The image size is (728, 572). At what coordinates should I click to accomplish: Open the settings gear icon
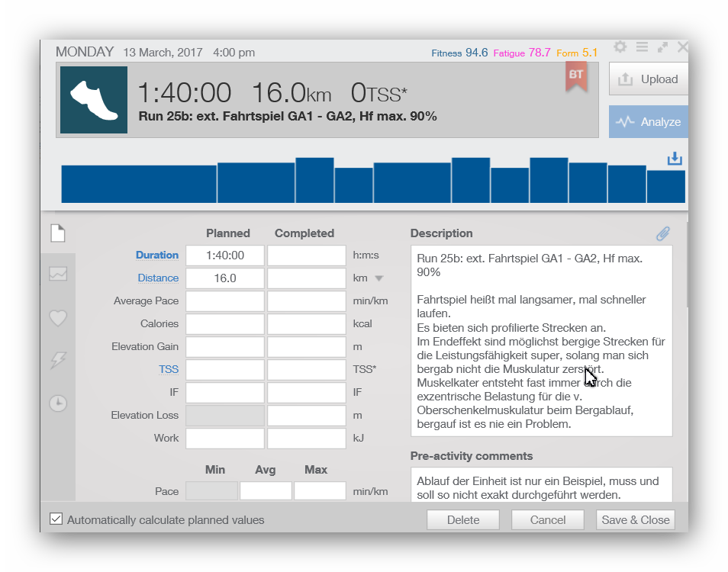(x=620, y=47)
